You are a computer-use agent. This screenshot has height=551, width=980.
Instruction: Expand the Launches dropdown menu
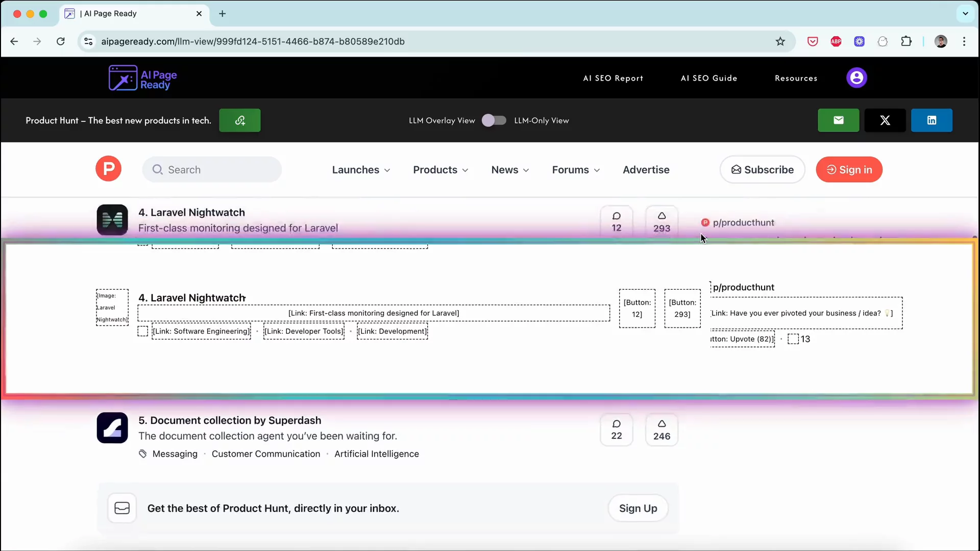pos(361,170)
